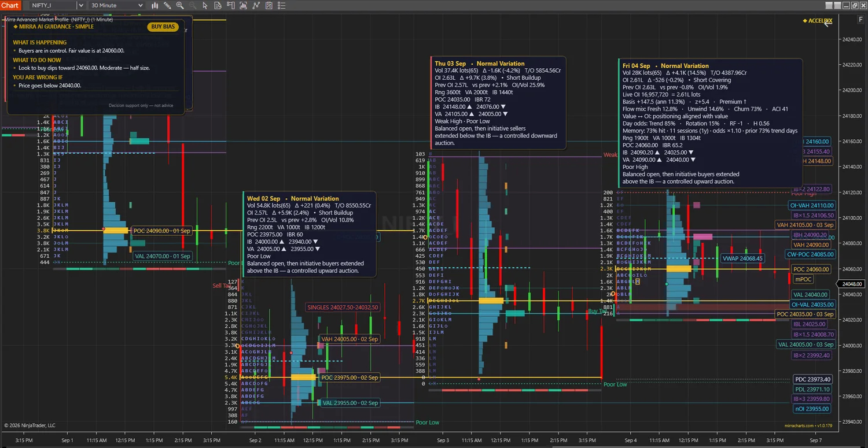Click the VAL 24070.00 · 01 Sep label

tap(163, 256)
